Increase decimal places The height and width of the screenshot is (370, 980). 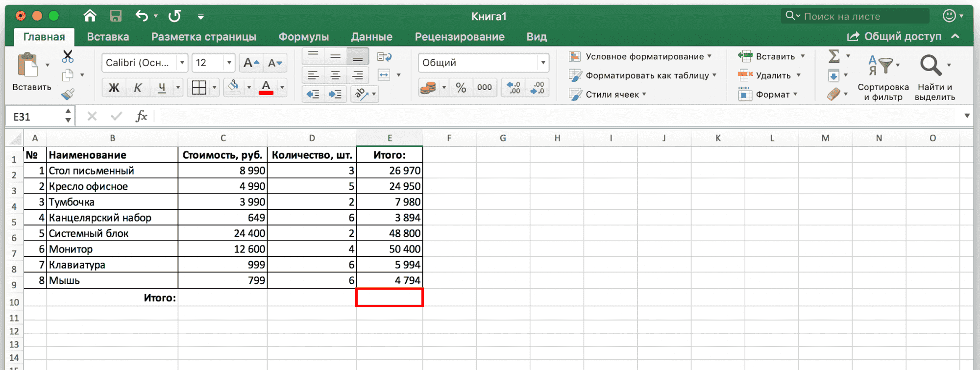click(514, 88)
